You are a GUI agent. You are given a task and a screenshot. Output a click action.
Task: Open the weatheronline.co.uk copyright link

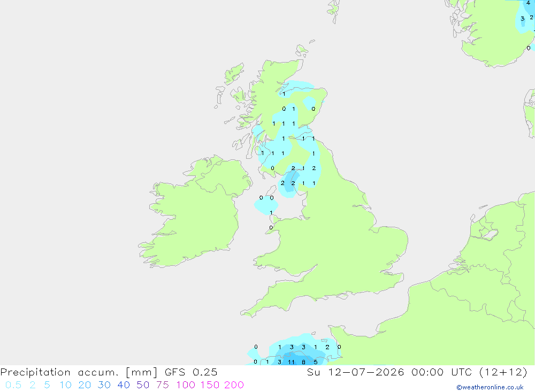point(490,387)
